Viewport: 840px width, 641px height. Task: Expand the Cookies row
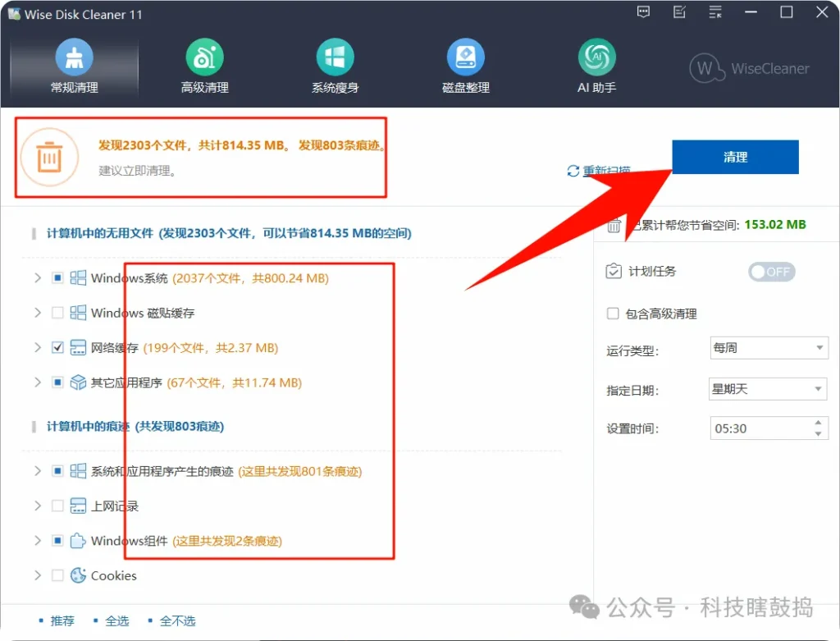(38, 575)
